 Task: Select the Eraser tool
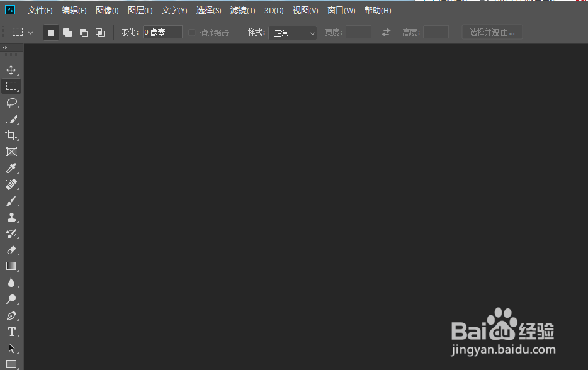[11, 250]
